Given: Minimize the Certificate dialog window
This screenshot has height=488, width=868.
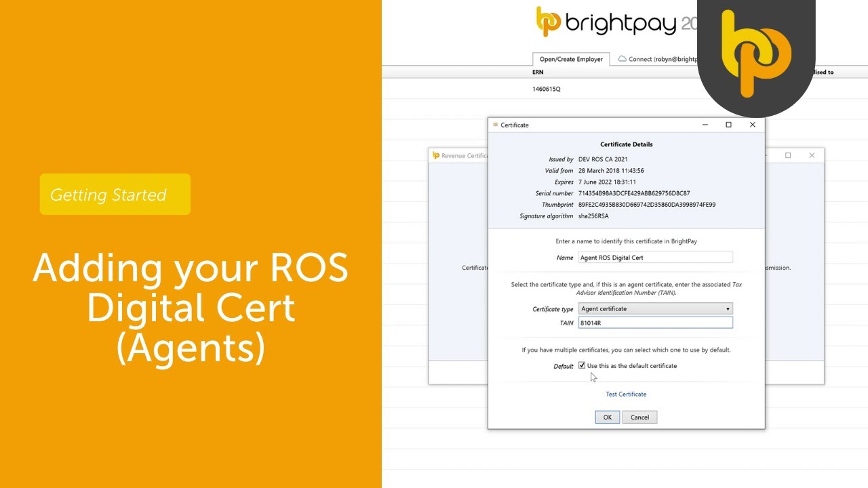Looking at the screenshot, I should point(705,125).
